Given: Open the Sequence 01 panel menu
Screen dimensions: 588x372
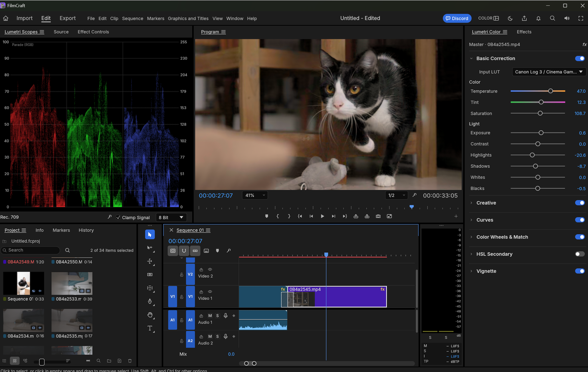Looking at the screenshot, I should [x=208, y=230].
